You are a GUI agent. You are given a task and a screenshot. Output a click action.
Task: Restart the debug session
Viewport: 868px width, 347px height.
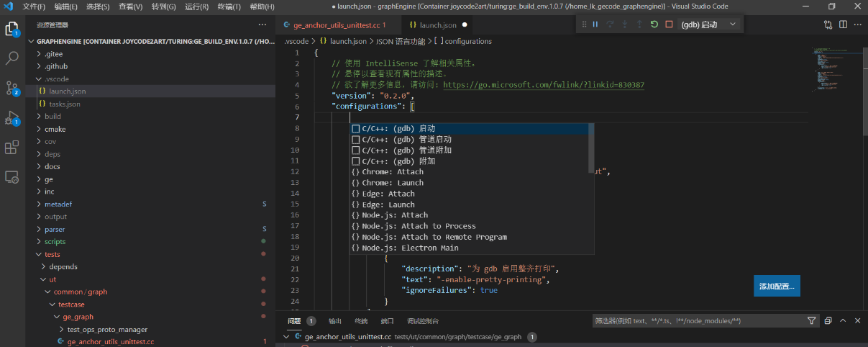tap(654, 24)
